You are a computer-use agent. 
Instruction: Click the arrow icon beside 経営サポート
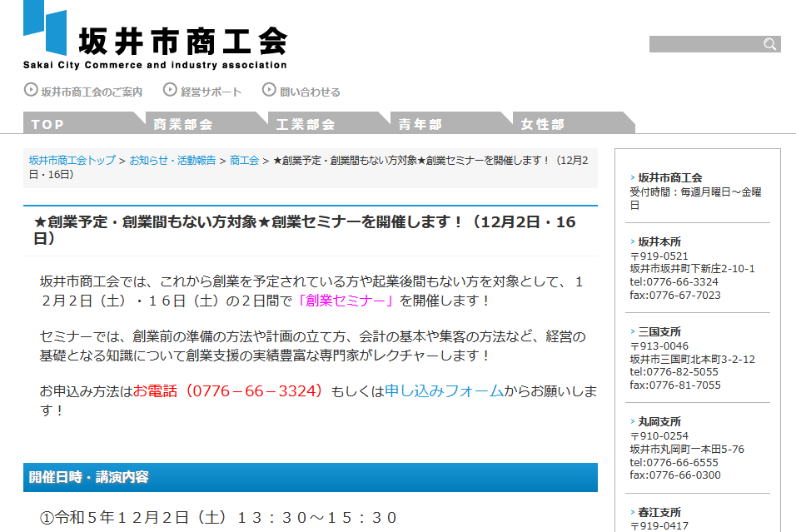(170, 90)
